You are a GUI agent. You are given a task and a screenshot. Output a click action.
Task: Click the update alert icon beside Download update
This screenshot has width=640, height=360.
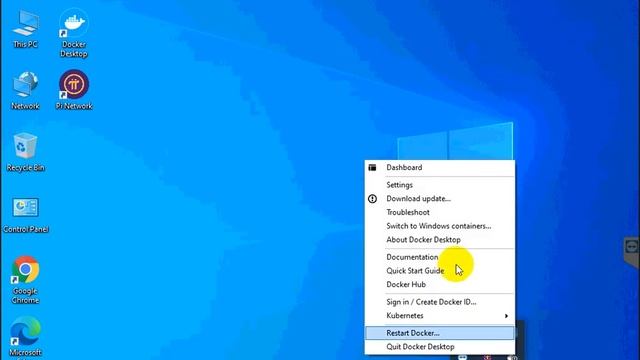372,199
